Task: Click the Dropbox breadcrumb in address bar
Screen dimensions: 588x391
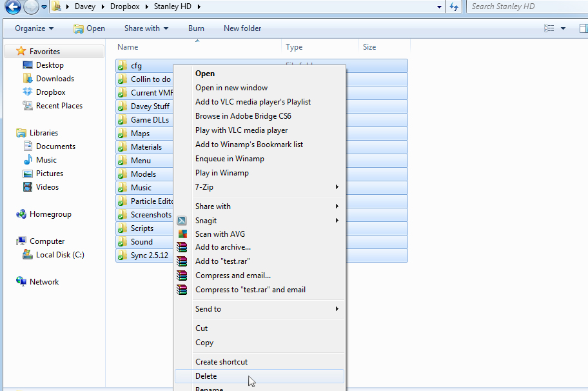Action: [x=124, y=6]
